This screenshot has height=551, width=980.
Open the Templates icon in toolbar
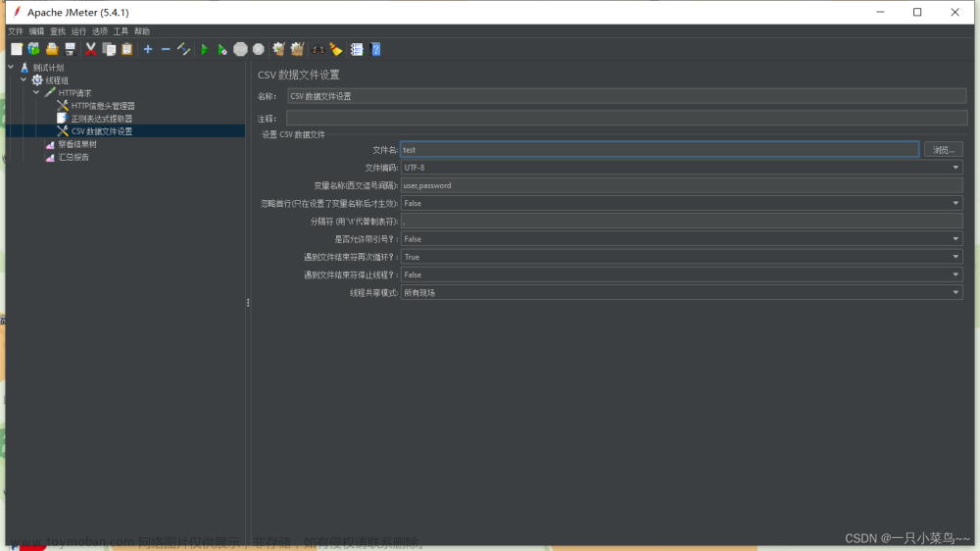[x=33, y=49]
